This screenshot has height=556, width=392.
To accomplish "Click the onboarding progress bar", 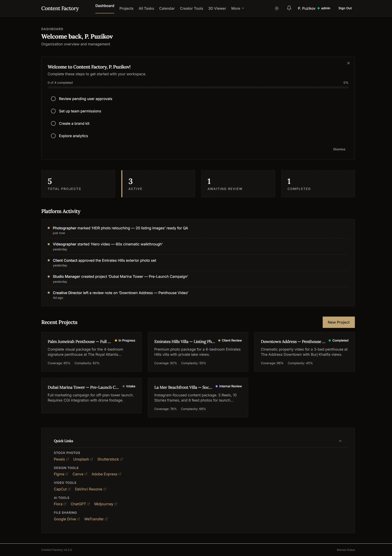I will click(x=198, y=87).
